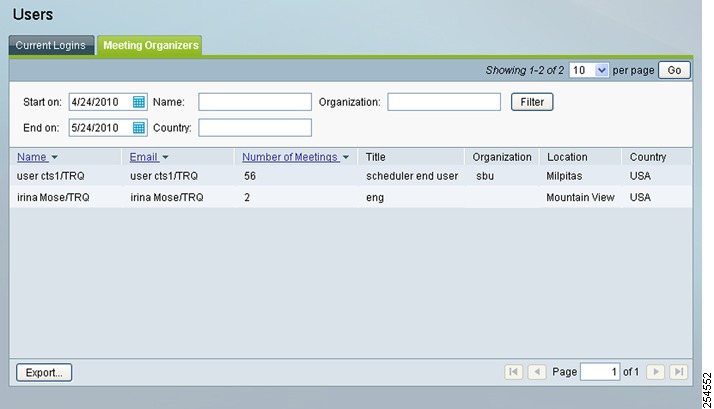The width and height of the screenshot is (714, 409).
Task: Click the Location column header
Action: pyautogui.click(x=567, y=157)
